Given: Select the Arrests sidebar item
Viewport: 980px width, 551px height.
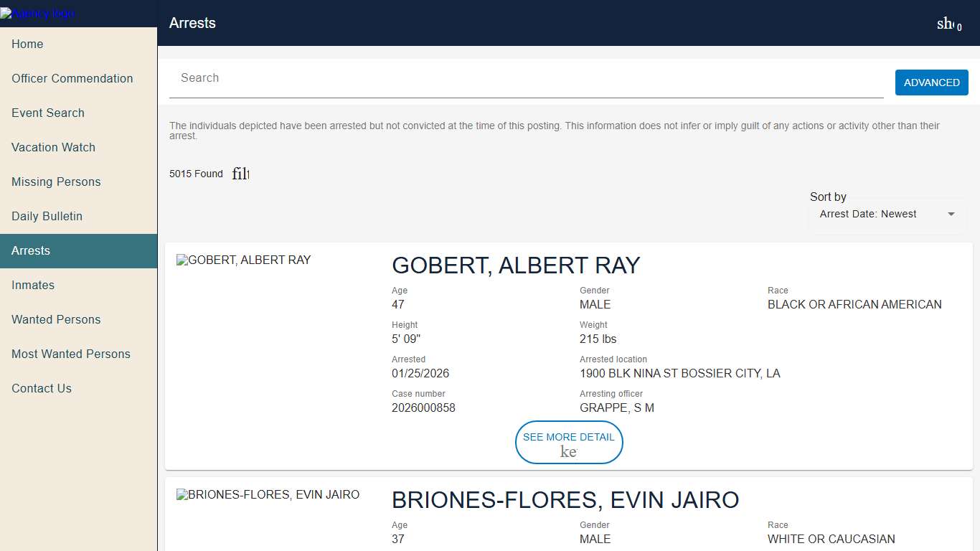Looking at the screenshot, I should click(31, 250).
